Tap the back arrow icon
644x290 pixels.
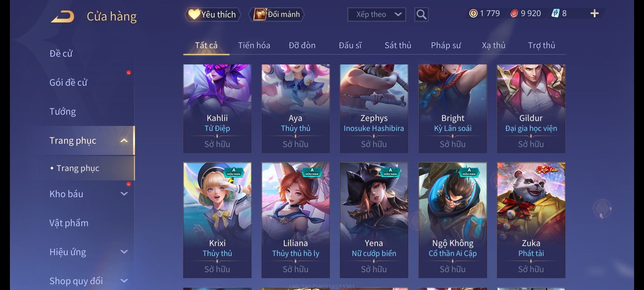63,16
